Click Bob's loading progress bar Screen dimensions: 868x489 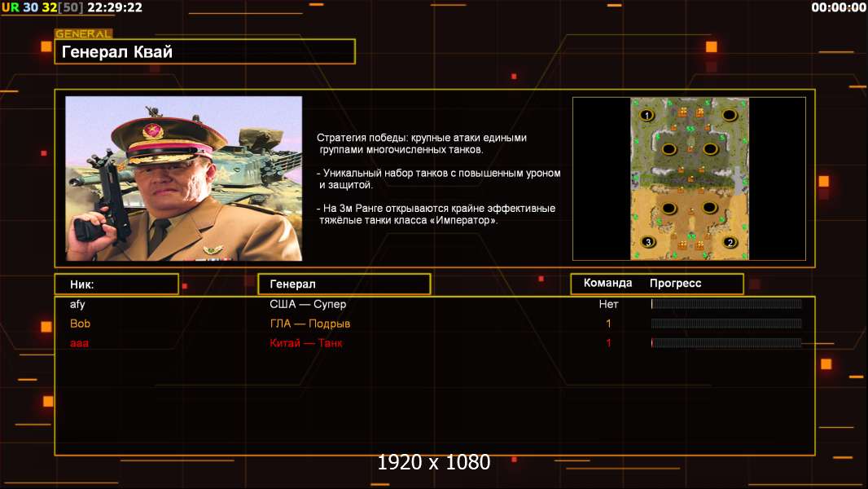(x=726, y=324)
